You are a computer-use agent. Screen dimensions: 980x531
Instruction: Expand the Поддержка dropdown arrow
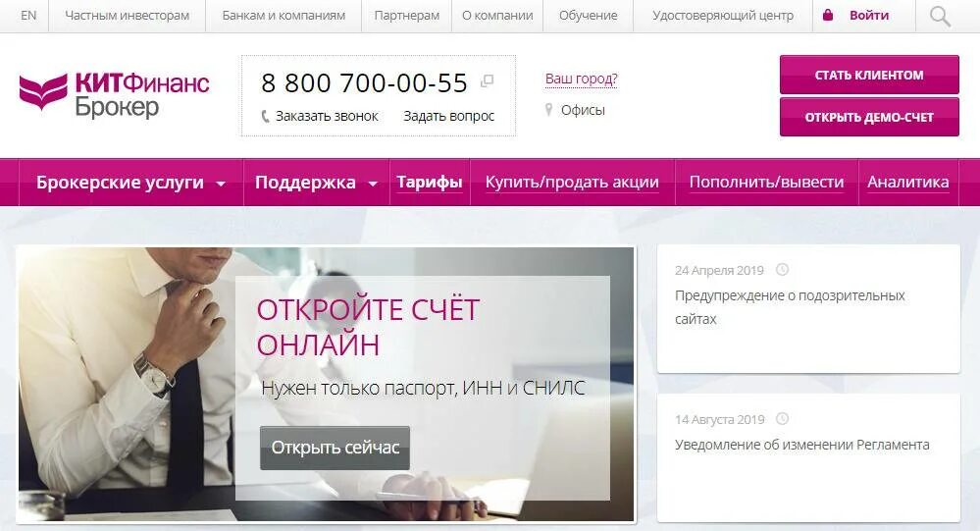pos(373,184)
